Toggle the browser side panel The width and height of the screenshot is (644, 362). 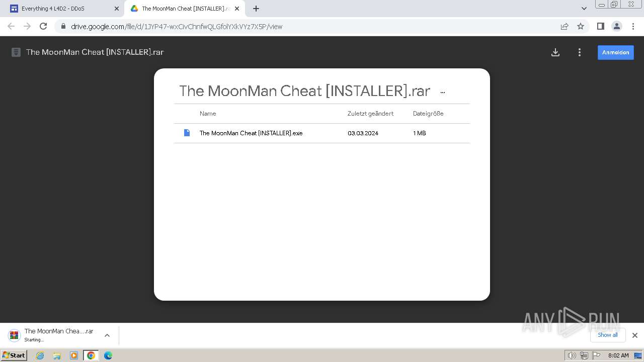[x=600, y=26]
